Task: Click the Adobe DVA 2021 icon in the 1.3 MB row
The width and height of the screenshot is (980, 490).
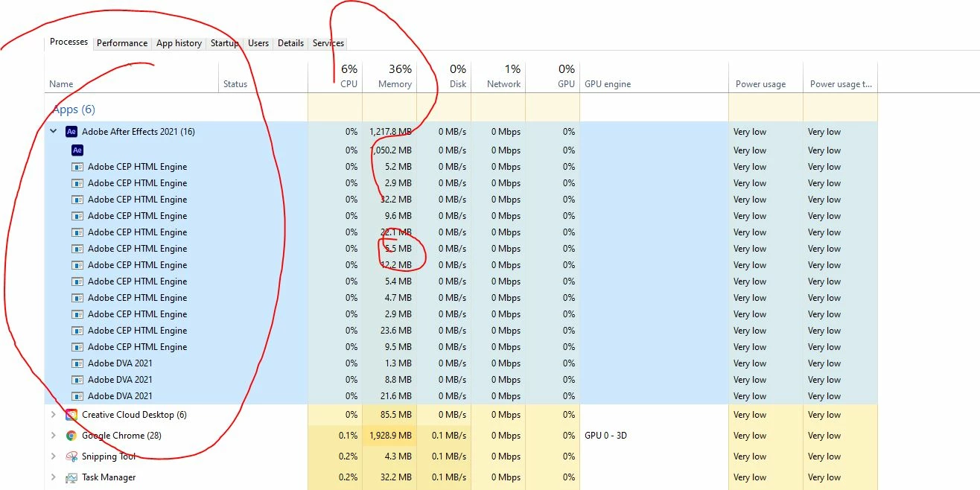Action: (77, 363)
